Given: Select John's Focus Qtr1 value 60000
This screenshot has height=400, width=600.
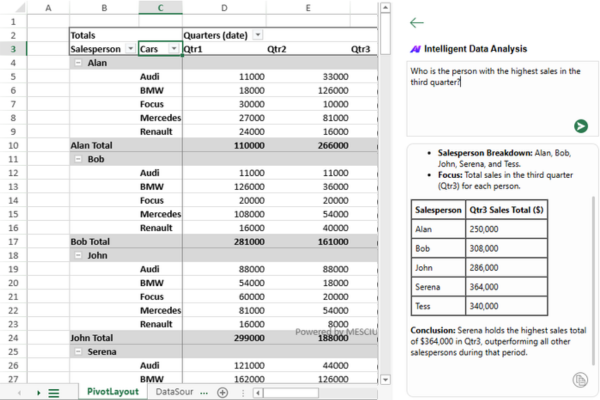Looking at the screenshot, I should (x=224, y=297).
